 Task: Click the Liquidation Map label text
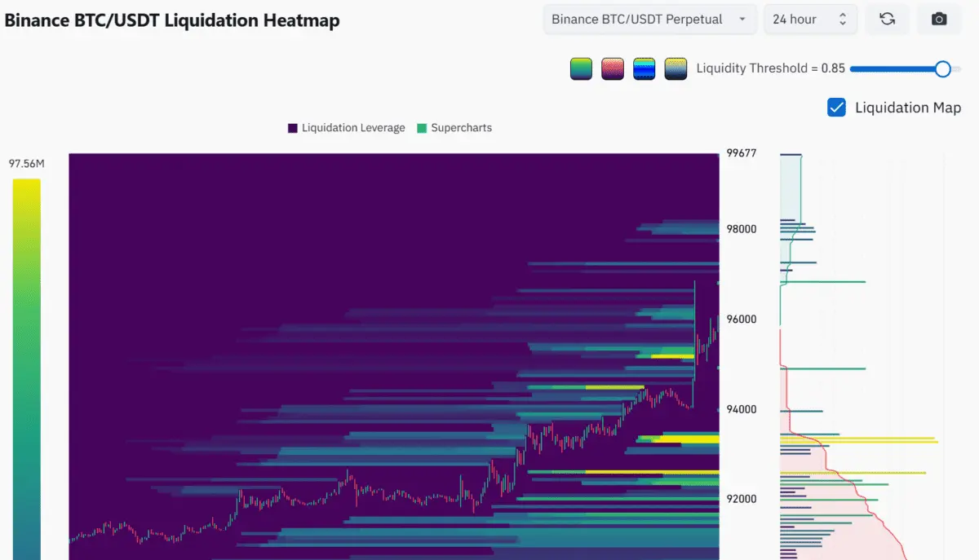[x=908, y=108]
